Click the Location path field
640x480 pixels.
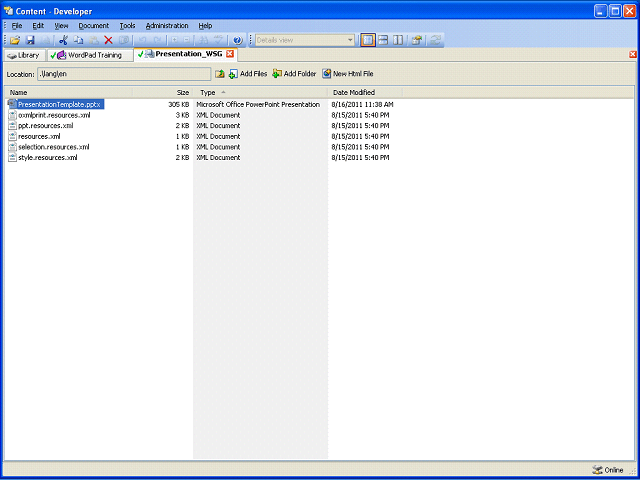coord(124,74)
